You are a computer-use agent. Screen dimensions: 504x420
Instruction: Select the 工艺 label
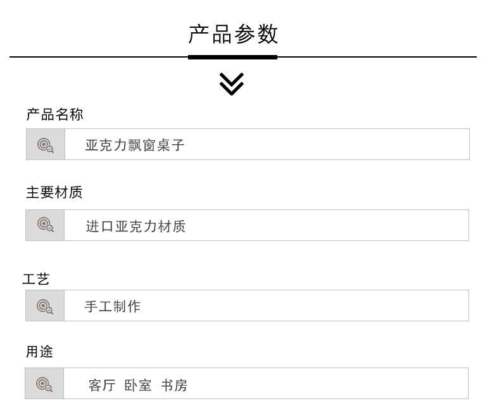(x=36, y=279)
